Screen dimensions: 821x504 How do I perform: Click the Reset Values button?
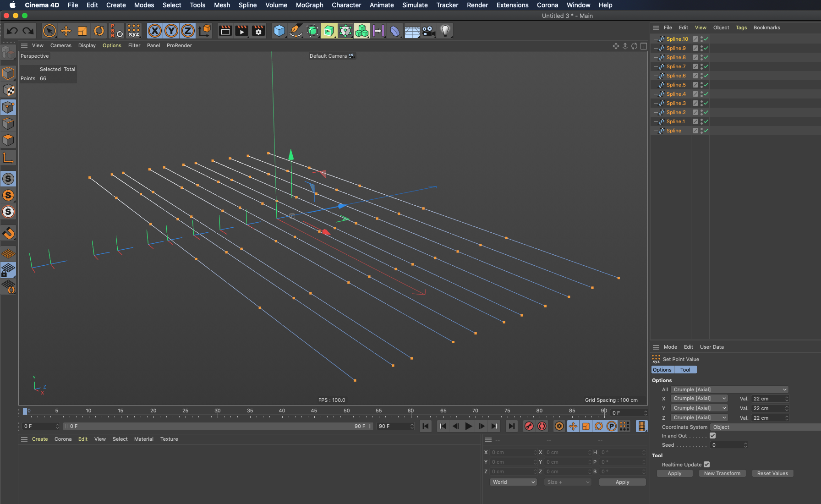pos(772,473)
